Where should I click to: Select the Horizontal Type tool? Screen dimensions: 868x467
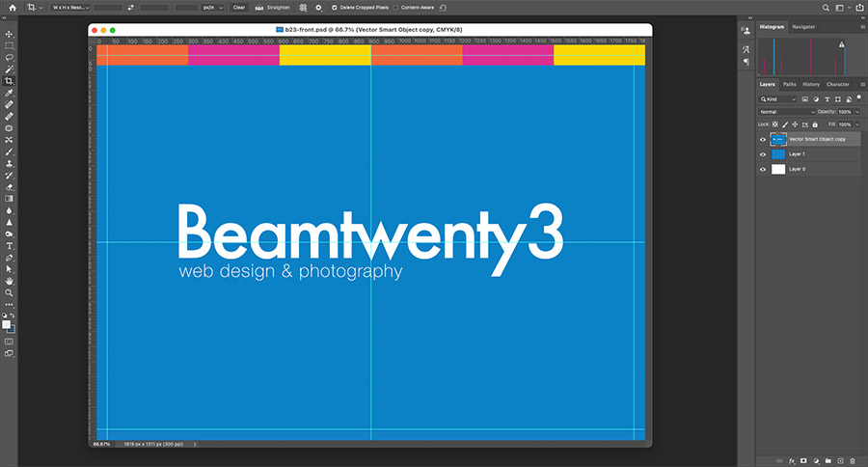coord(9,245)
